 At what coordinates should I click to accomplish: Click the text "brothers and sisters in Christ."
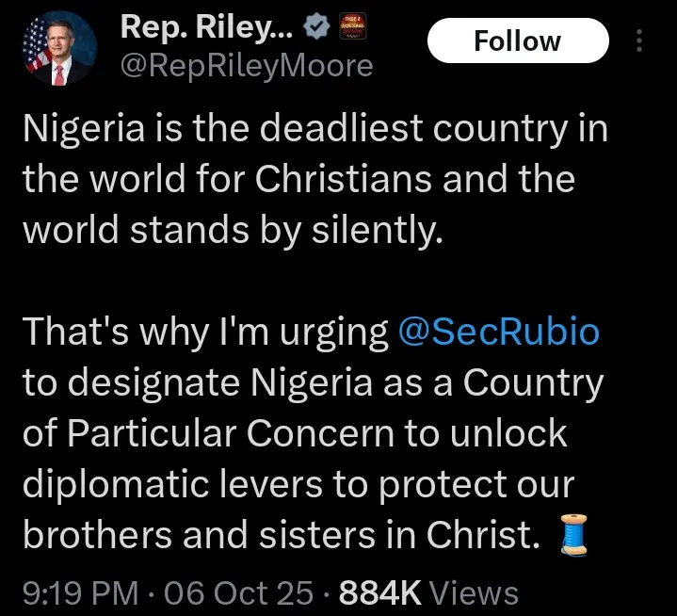(282, 535)
